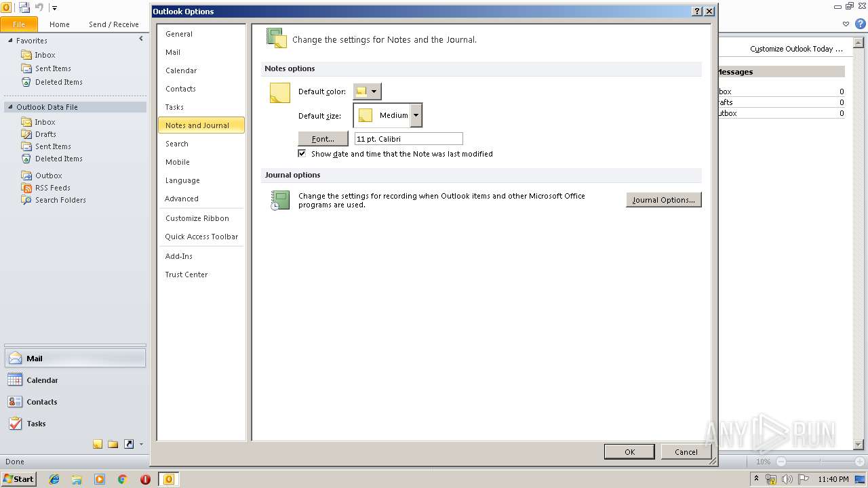Click Customize Outlook Today link
The height and width of the screenshot is (488, 868).
(796, 49)
